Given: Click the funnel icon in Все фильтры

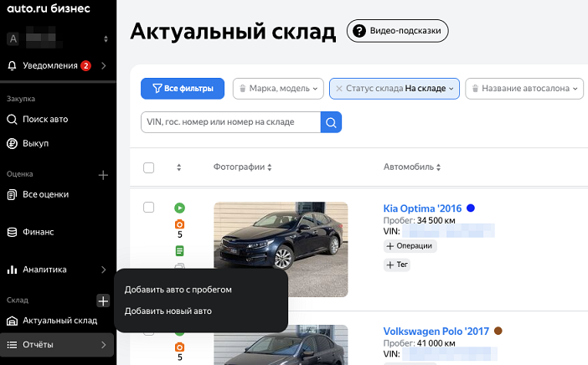Looking at the screenshot, I should tap(157, 89).
